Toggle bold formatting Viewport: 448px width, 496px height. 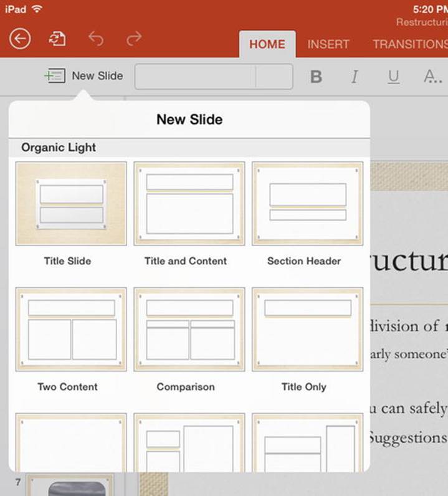click(316, 77)
